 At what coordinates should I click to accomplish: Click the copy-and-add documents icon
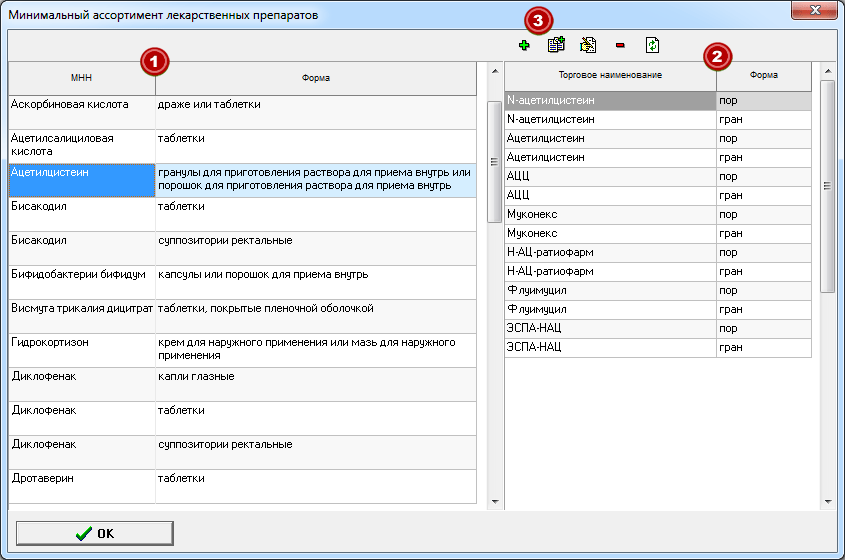[556, 45]
